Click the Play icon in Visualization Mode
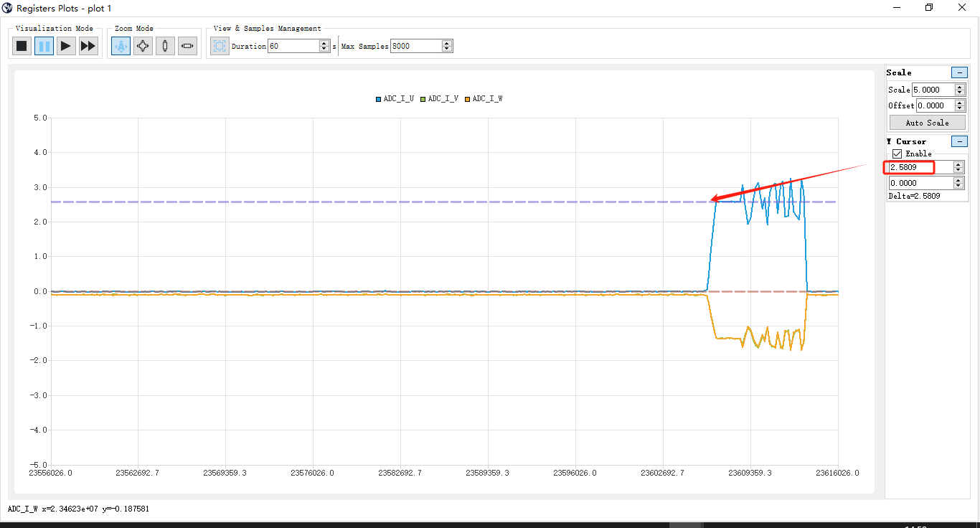Image resolution: width=980 pixels, height=528 pixels. 66,45
